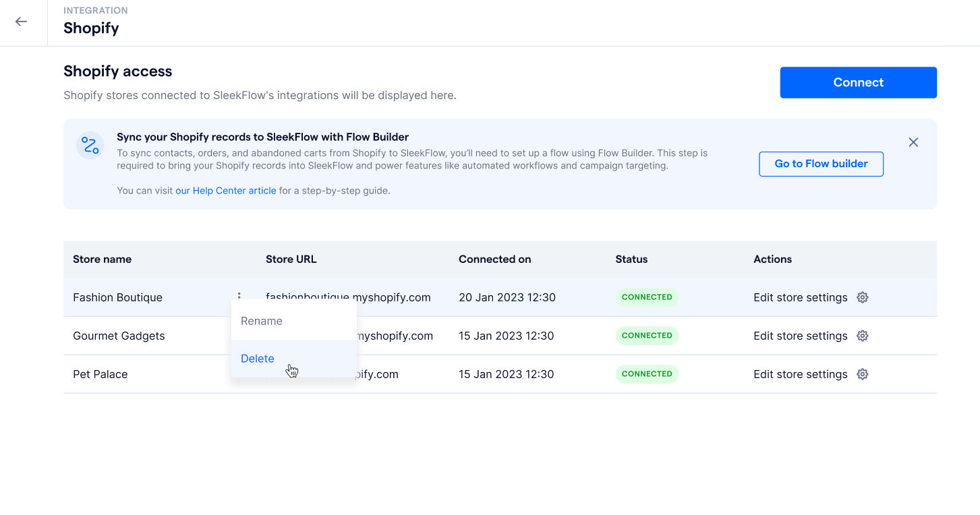Click the Actions column header
The image size is (980, 515).
772,259
